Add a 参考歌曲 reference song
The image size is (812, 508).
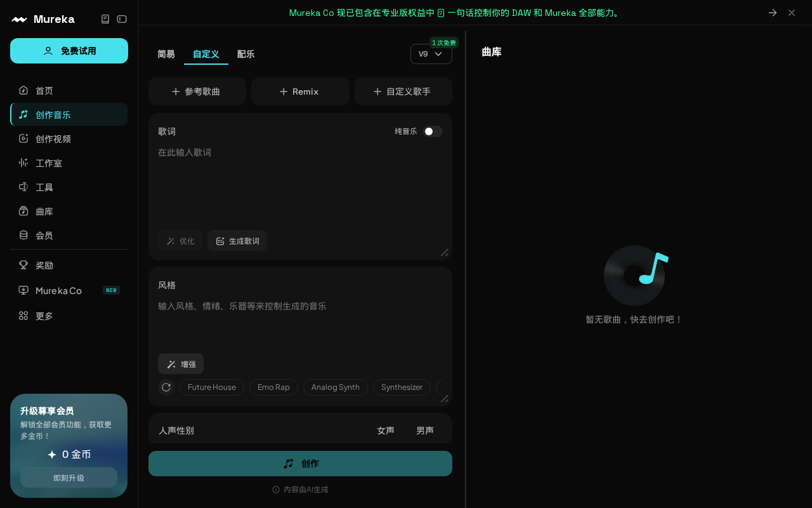click(197, 91)
